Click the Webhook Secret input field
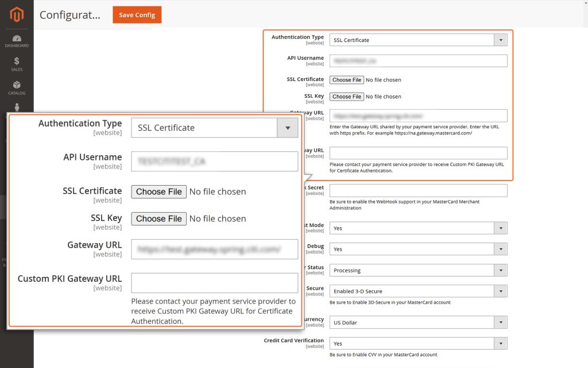This screenshot has width=588, height=368. [x=418, y=190]
